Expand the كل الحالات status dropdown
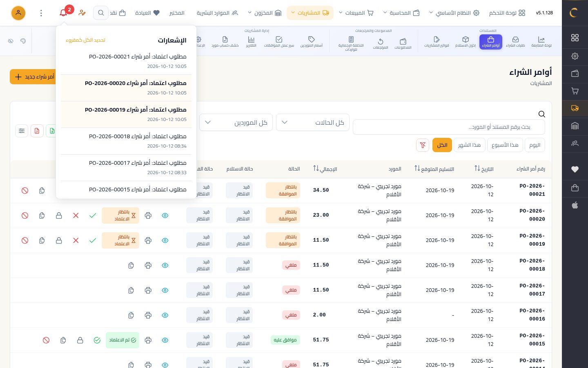Viewport: 588px width, 368px height. [x=313, y=122]
